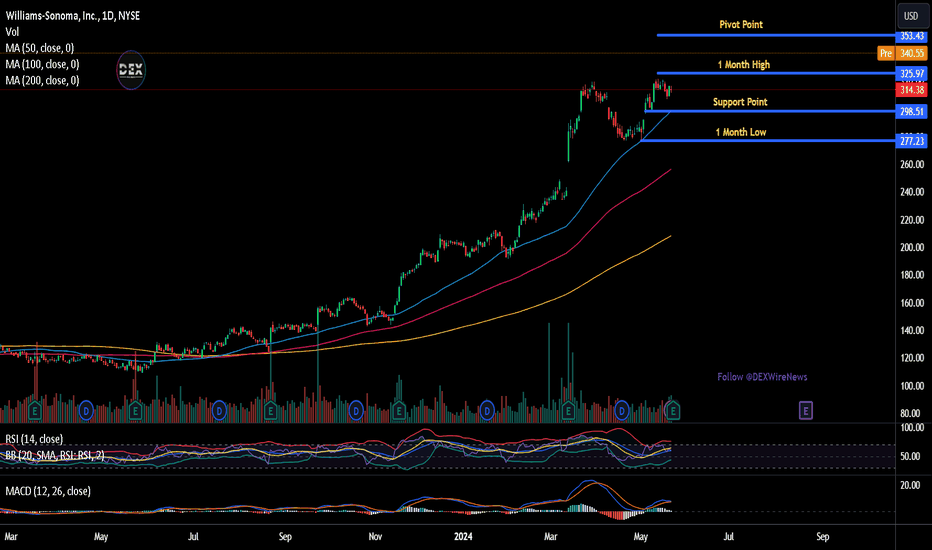Click 160.00 on the price axis

[912, 303]
